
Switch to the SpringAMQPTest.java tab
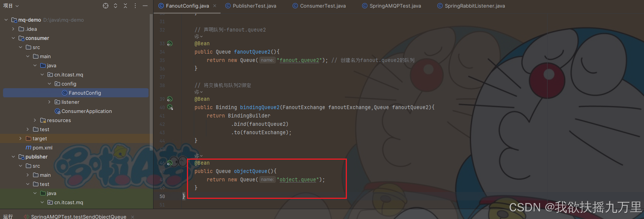click(391, 6)
